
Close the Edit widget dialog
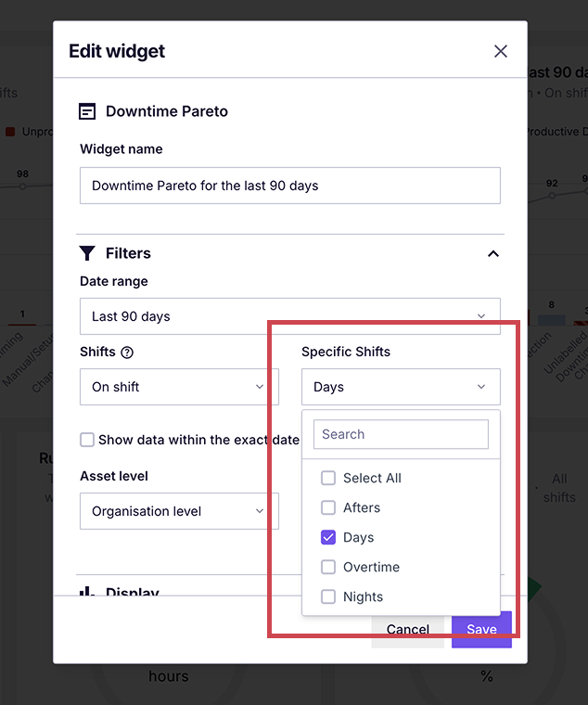(x=501, y=52)
